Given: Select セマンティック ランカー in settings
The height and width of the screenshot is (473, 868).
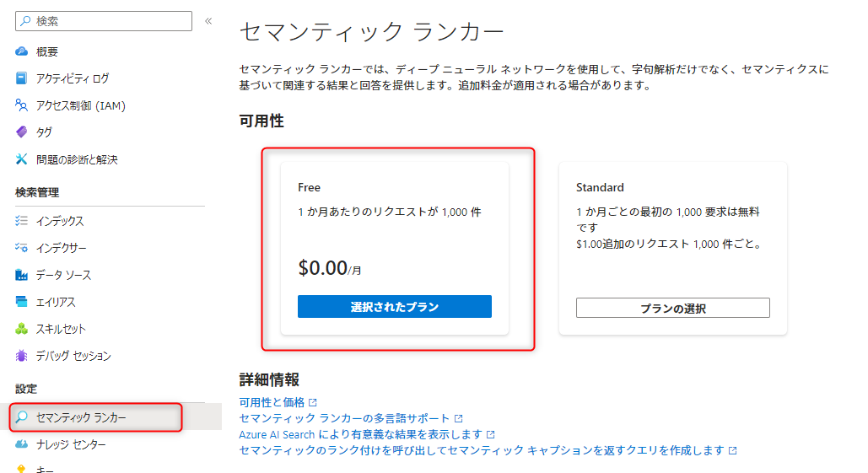Looking at the screenshot, I should coord(96,417).
